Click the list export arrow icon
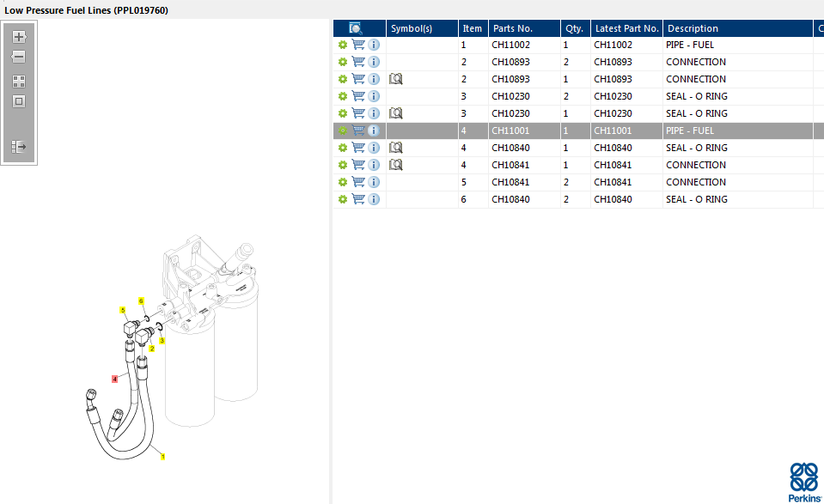The image size is (824, 504). point(19,147)
